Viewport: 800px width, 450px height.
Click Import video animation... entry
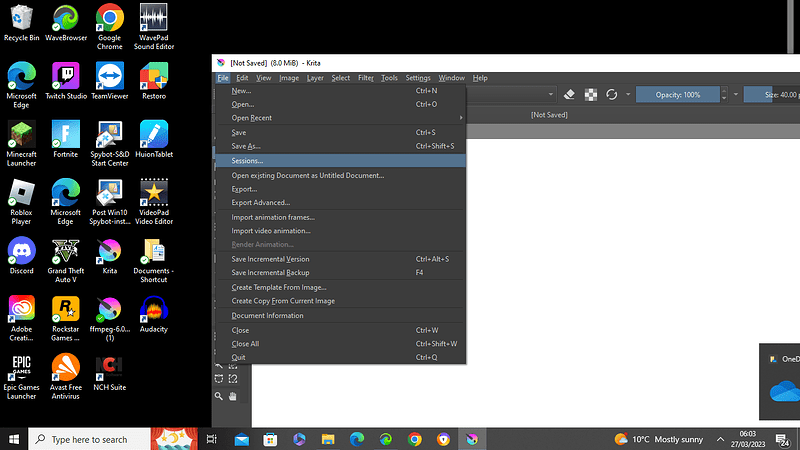[340, 231]
